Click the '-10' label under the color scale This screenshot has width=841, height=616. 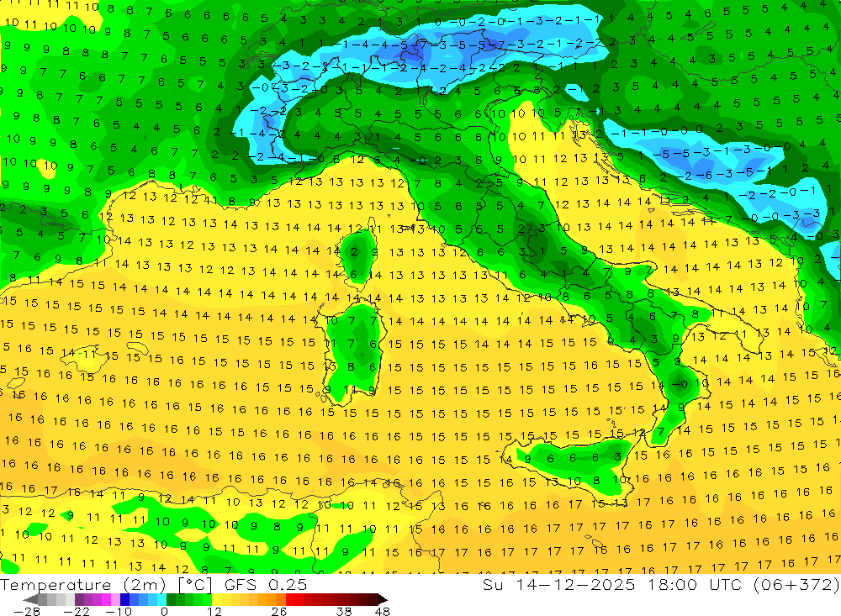119,612
